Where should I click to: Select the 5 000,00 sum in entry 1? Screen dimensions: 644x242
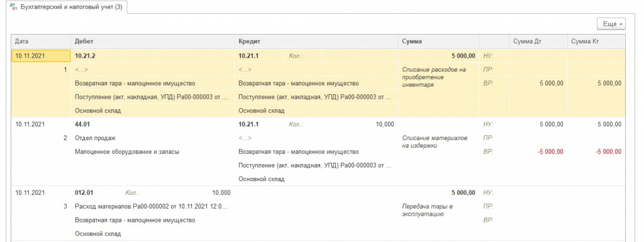tap(463, 56)
